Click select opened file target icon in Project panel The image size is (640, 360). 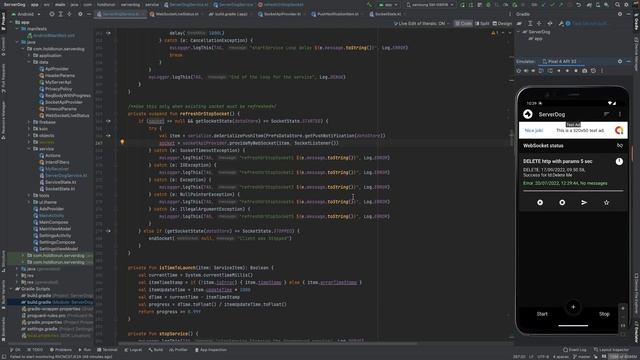point(52,14)
